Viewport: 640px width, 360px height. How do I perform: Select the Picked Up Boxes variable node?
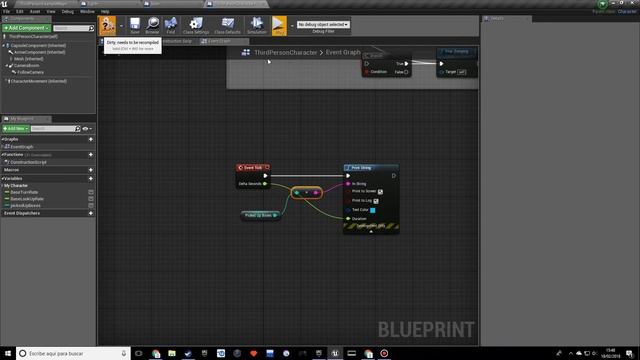(x=260, y=215)
